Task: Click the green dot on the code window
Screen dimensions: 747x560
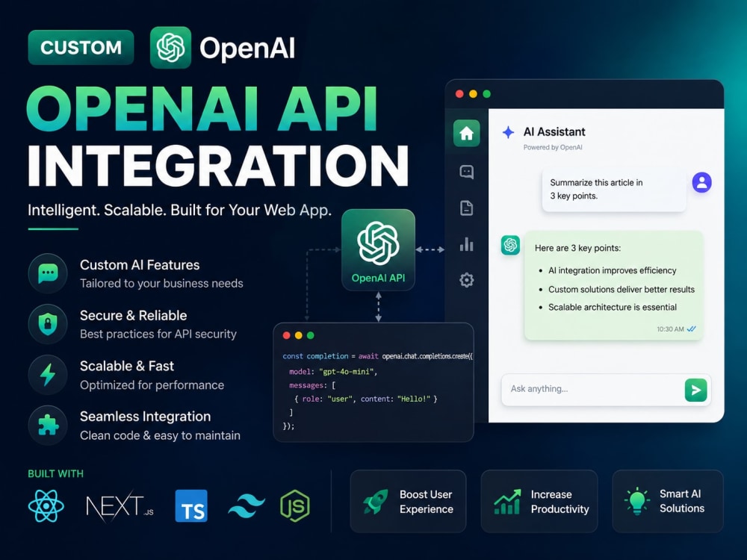Action: pyautogui.click(x=311, y=335)
